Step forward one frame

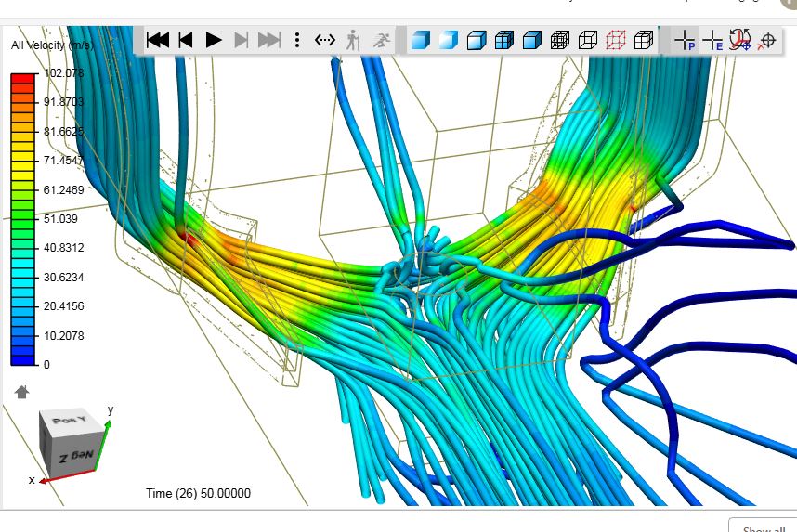tap(242, 40)
